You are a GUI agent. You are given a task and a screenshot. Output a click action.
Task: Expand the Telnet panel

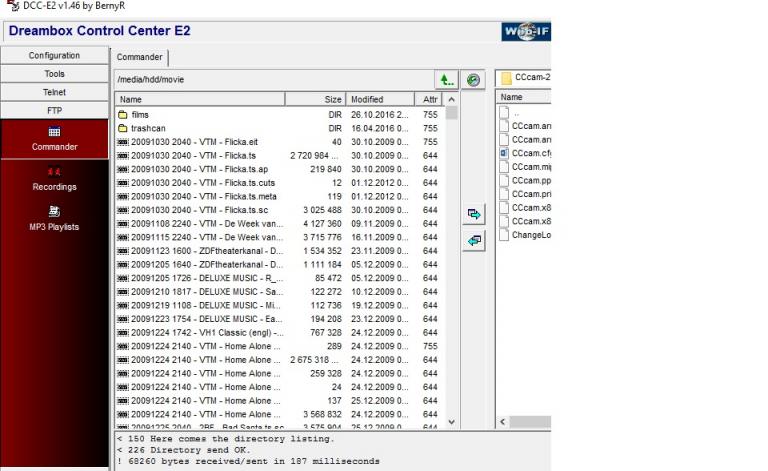pos(54,92)
